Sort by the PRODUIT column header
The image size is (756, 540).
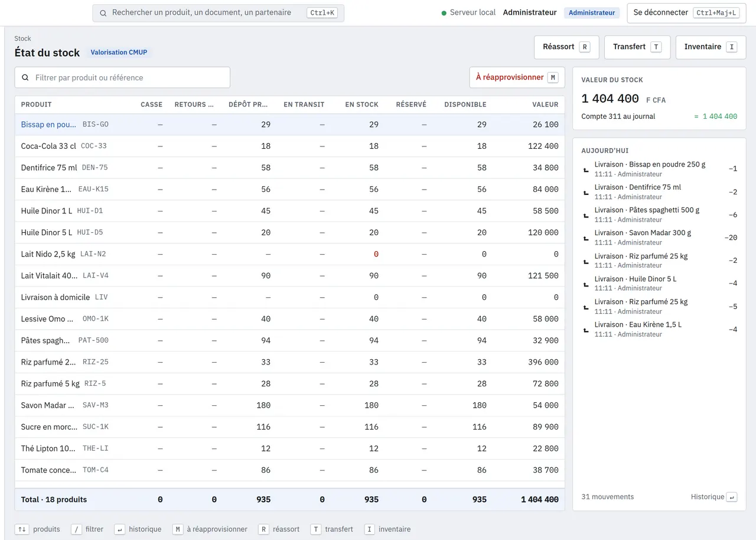tap(37, 105)
